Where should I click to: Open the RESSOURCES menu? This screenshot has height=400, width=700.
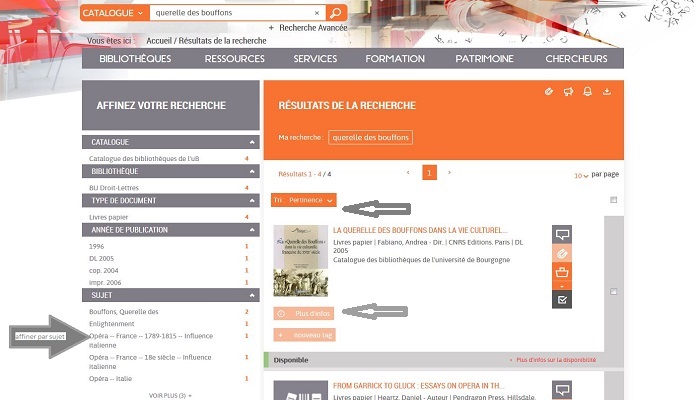coord(234,59)
